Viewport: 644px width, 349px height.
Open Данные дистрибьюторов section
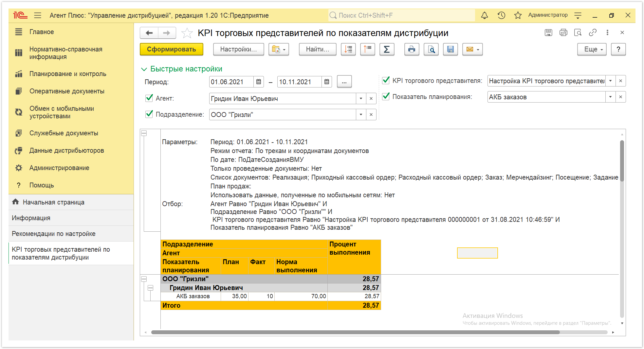[71, 151]
